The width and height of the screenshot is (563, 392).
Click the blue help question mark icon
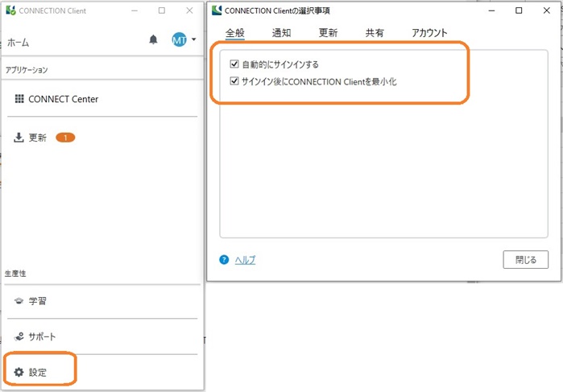click(x=224, y=259)
